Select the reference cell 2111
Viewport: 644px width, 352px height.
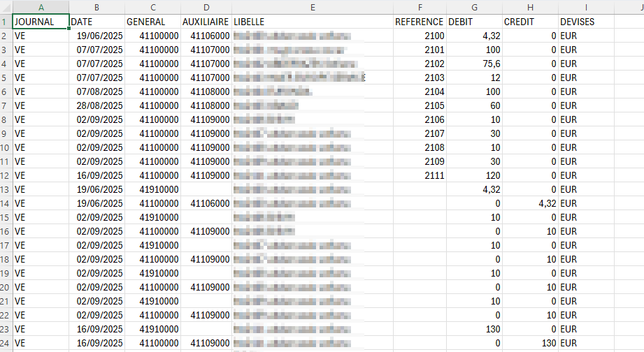pos(420,175)
